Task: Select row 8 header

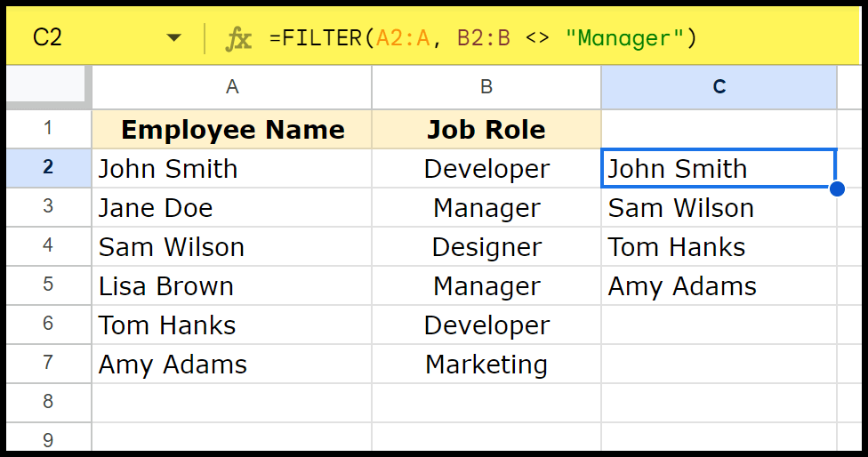Action: click(x=49, y=402)
